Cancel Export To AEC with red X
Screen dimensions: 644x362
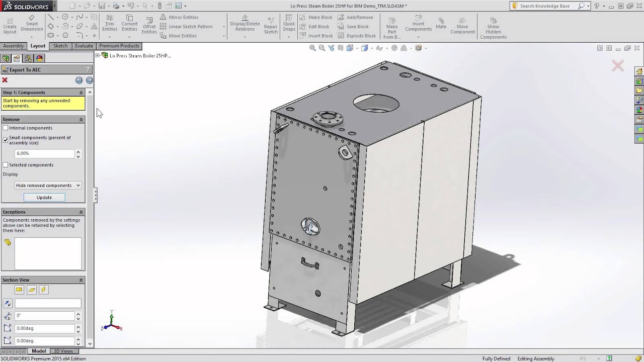(5, 80)
